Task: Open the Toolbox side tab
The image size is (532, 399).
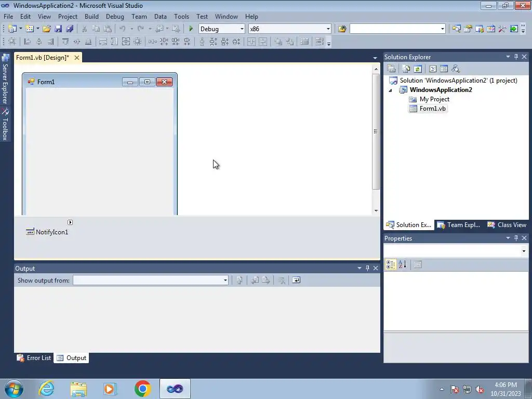Action: [x=5, y=124]
